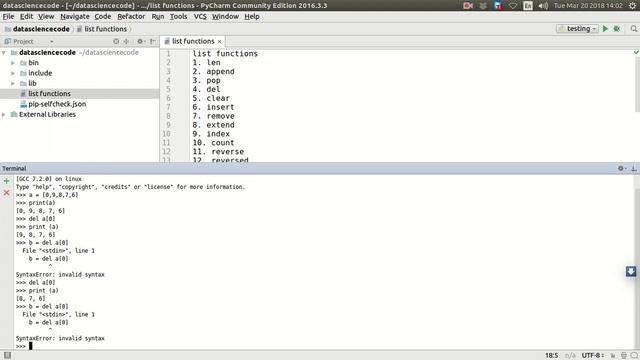This screenshot has width=640, height=360.
Task: Click the date and time in top bar
Action: [588, 6]
